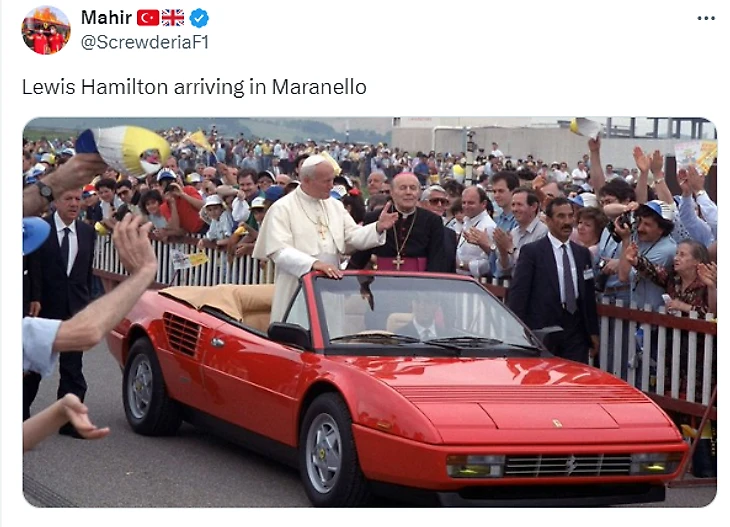Click the suited man wearing a grey tie
Viewport: 730px width, 527px height.
(x=554, y=277)
